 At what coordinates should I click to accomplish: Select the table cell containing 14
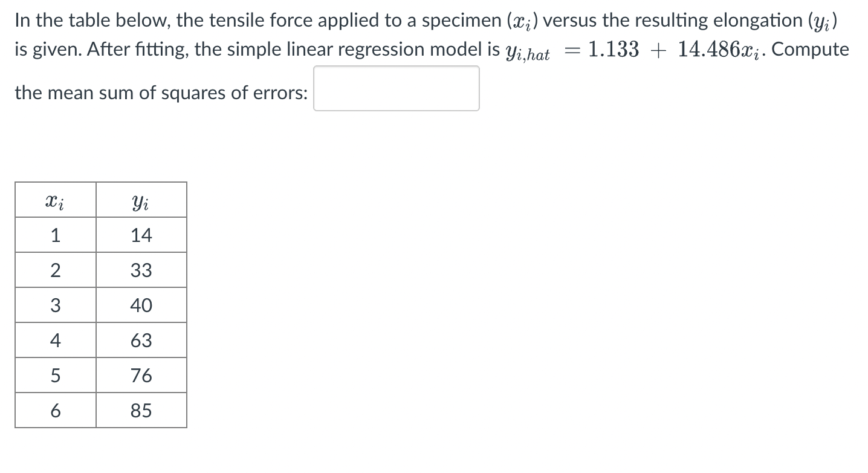click(141, 235)
